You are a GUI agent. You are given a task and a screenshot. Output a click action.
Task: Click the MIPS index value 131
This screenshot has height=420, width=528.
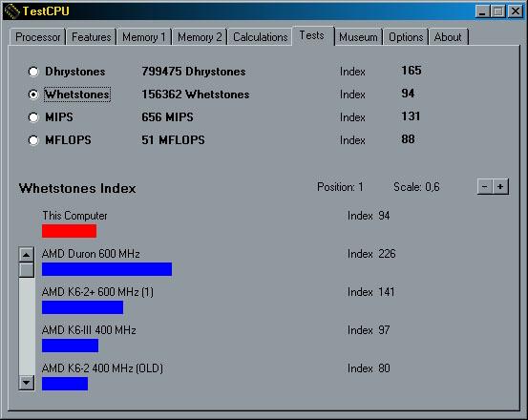click(411, 116)
